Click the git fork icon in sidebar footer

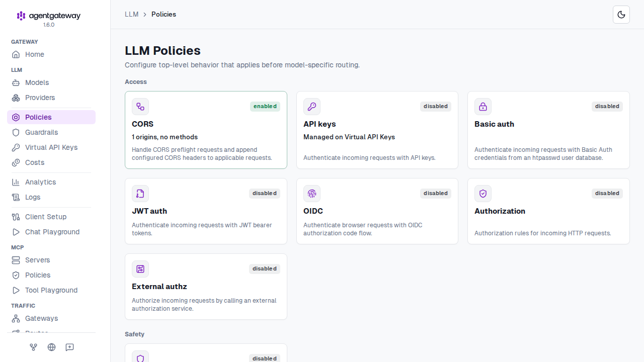(x=34, y=347)
